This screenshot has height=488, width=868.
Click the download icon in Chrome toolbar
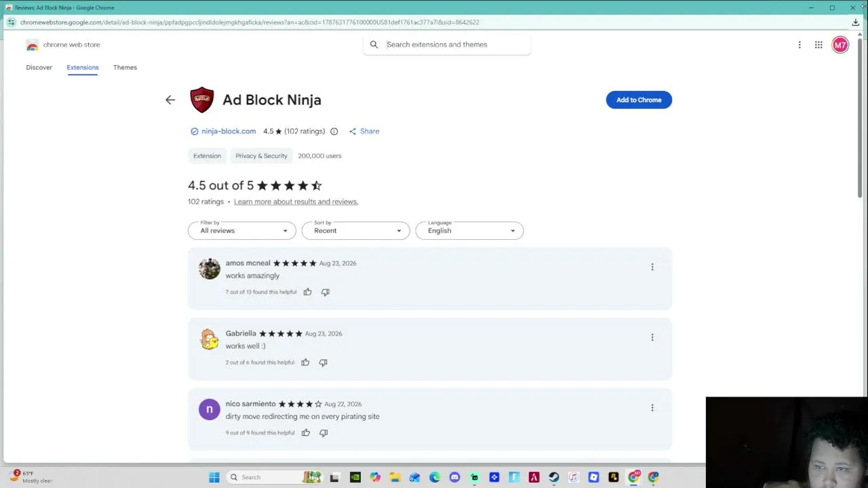[x=855, y=22]
